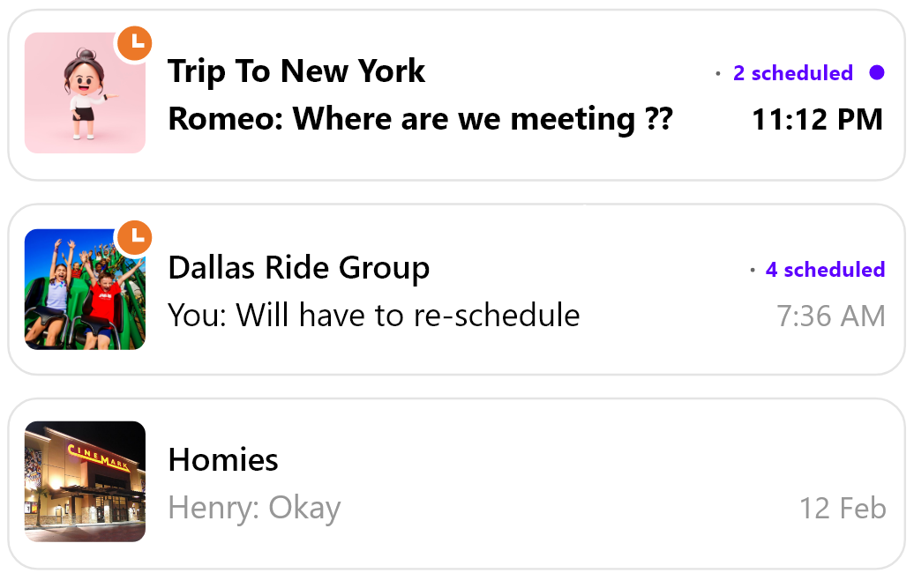914x588 pixels.
Task: Click the small dot before '2 scheduled'
Action: pos(718,73)
